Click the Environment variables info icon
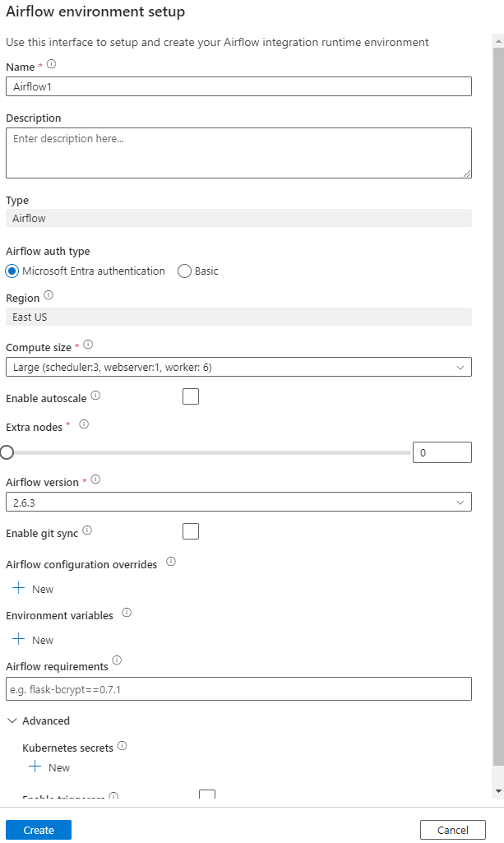504x843 pixels. click(x=125, y=612)
